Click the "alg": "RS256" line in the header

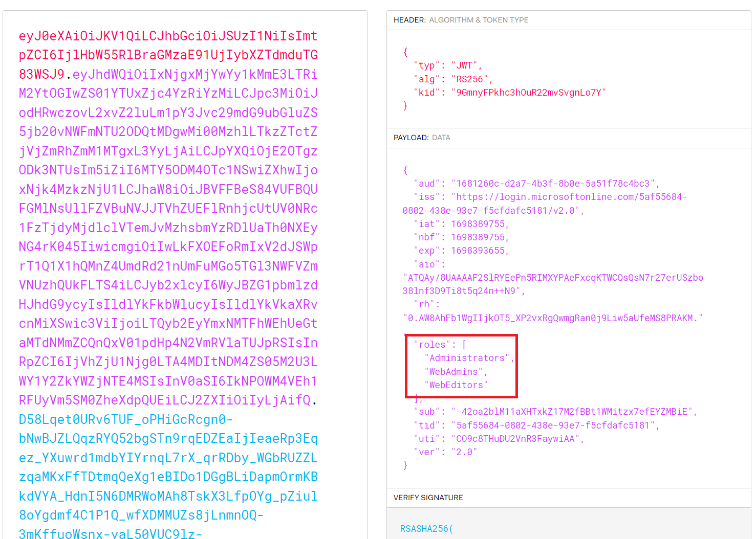[x=452, y=79]
